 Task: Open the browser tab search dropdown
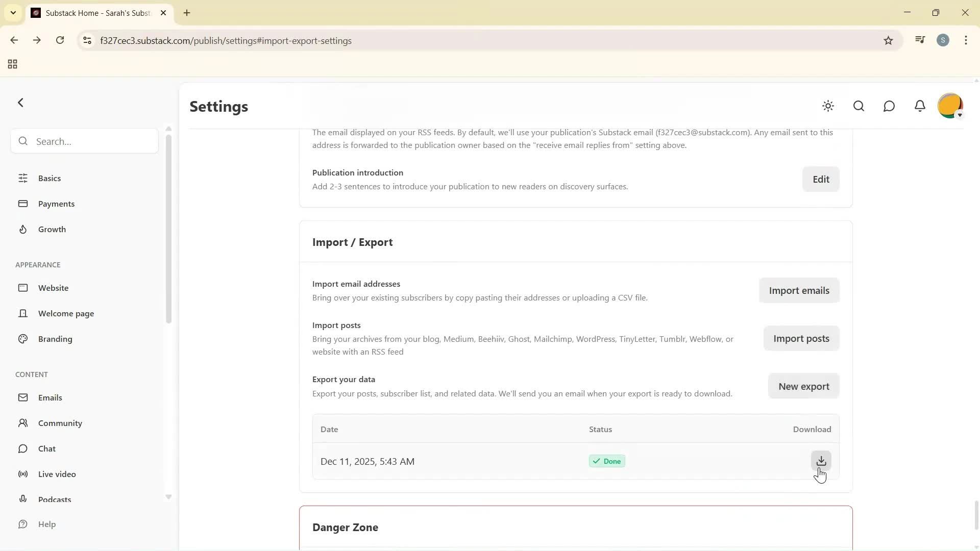click(13, 13)
